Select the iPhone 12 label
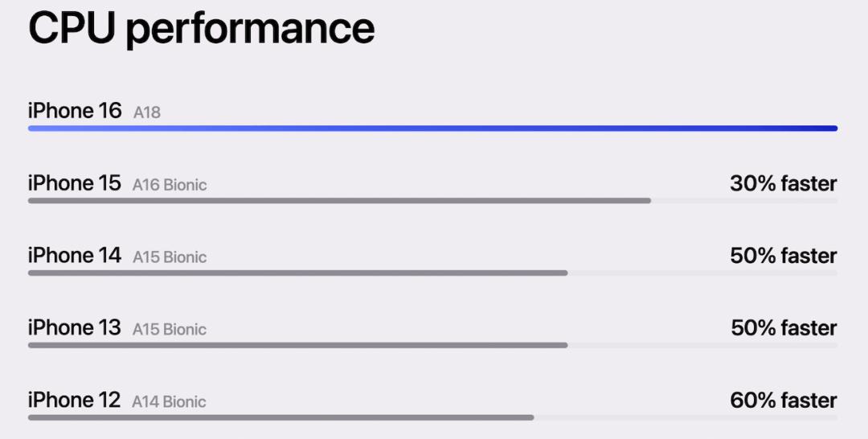 75,400
